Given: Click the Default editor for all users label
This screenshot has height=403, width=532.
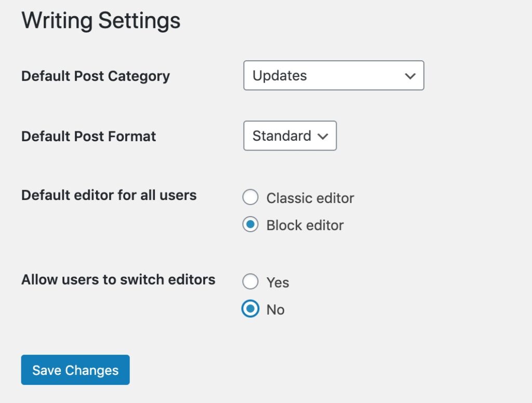Looking at the screenshot, I should coord(109,195).
